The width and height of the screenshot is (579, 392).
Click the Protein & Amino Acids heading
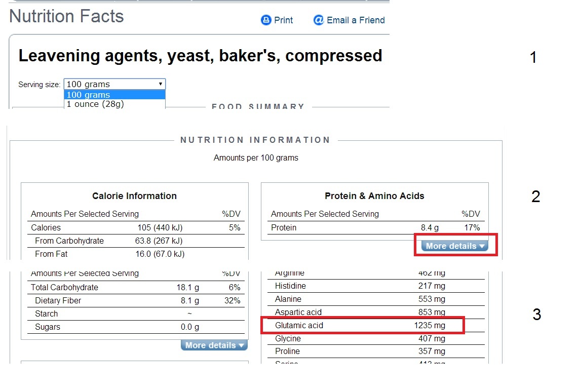[374, 196]
